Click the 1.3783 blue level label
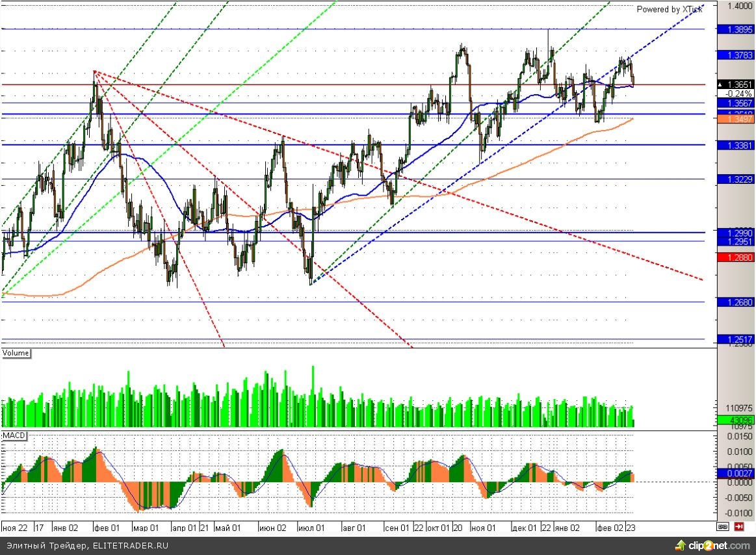This screenshot has width=756, height=555. pos(736,55)
